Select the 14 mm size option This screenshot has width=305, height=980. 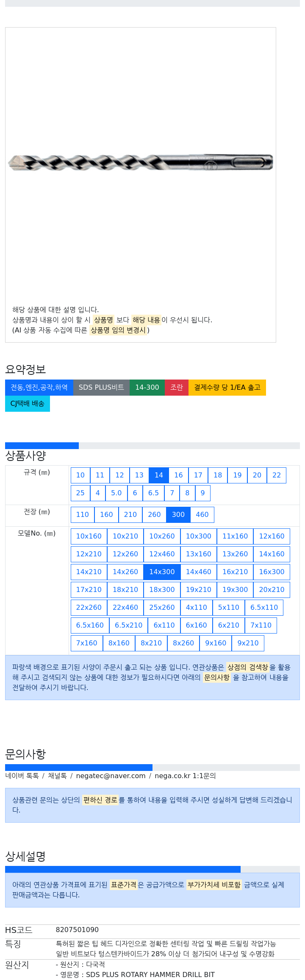click(x=159, y=475)
